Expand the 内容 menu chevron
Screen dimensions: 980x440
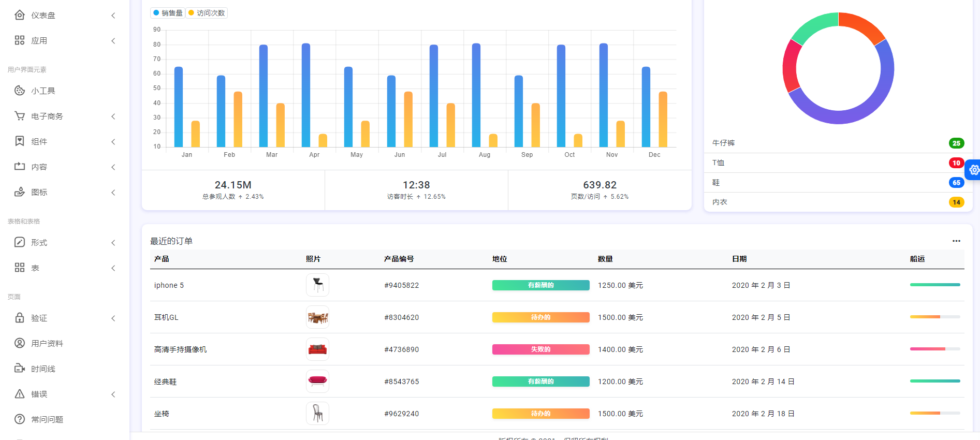coord(113,167)
